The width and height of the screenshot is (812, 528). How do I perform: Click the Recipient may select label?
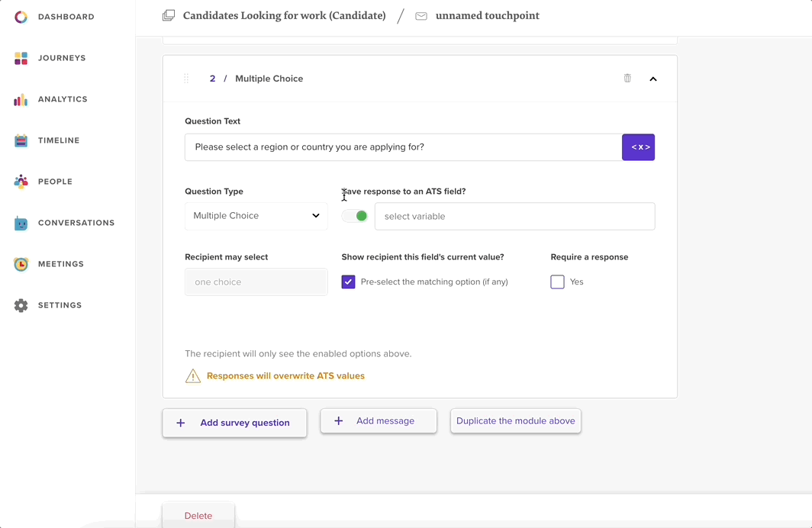pos(227,257)
